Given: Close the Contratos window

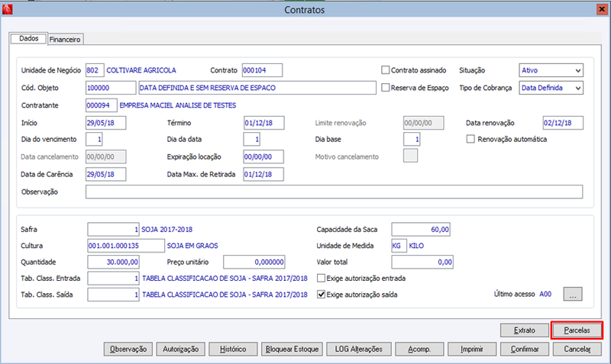Looking at the screenshot, I should pyautogui.click(x=602, y=9).
